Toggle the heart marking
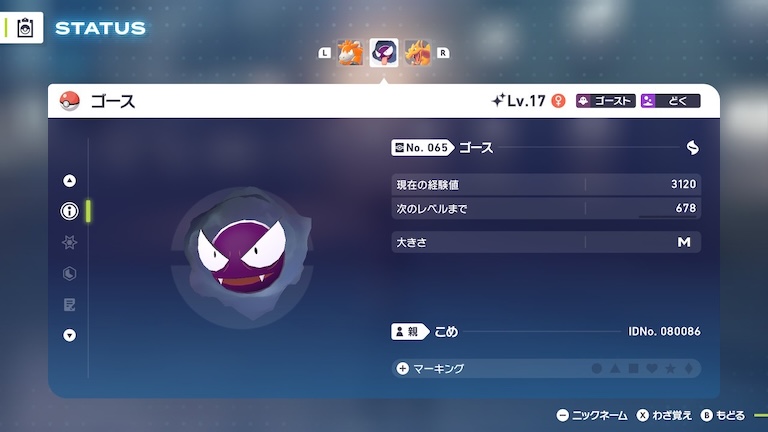The height and width of the screenshot is (432, 768). [x=652, y=368]
